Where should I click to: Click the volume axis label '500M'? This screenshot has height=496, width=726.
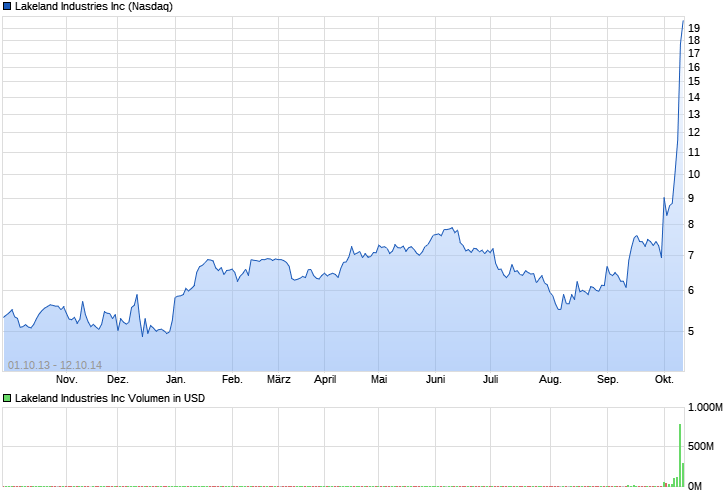coord(701,446)
